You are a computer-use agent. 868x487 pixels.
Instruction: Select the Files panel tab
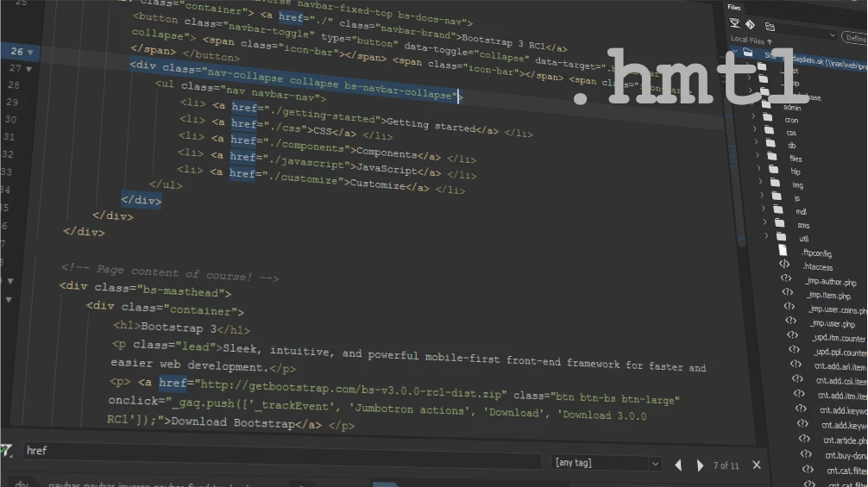click(x=734, y=7)
